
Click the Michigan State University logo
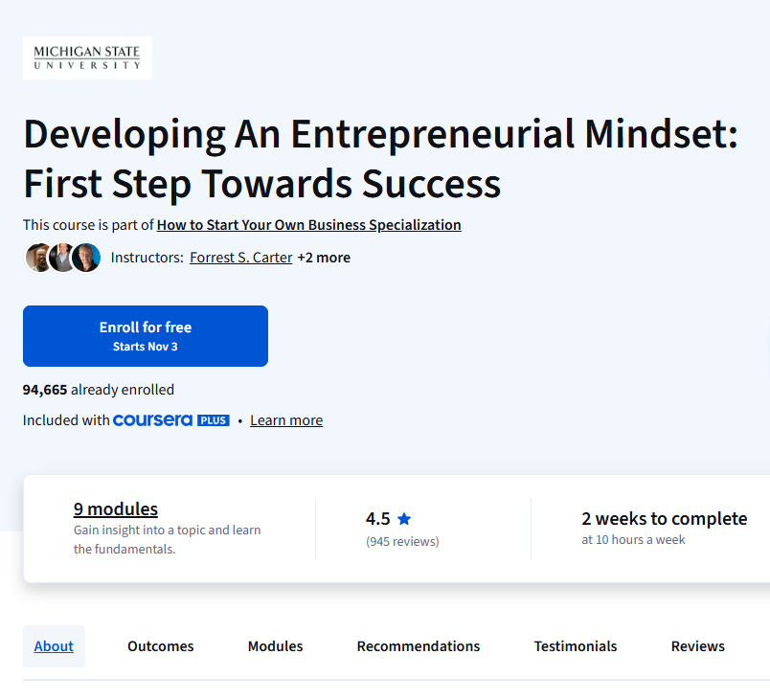[x=87, y=57]
